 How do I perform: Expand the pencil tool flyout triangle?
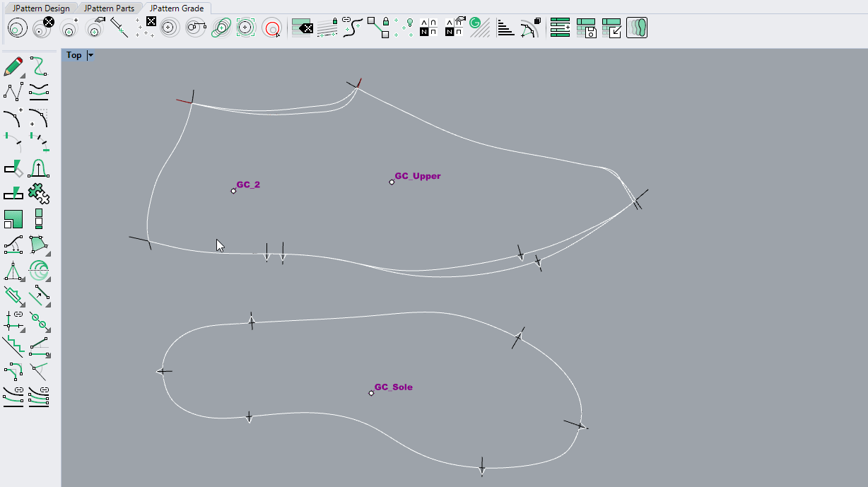[x=23, y=75]
